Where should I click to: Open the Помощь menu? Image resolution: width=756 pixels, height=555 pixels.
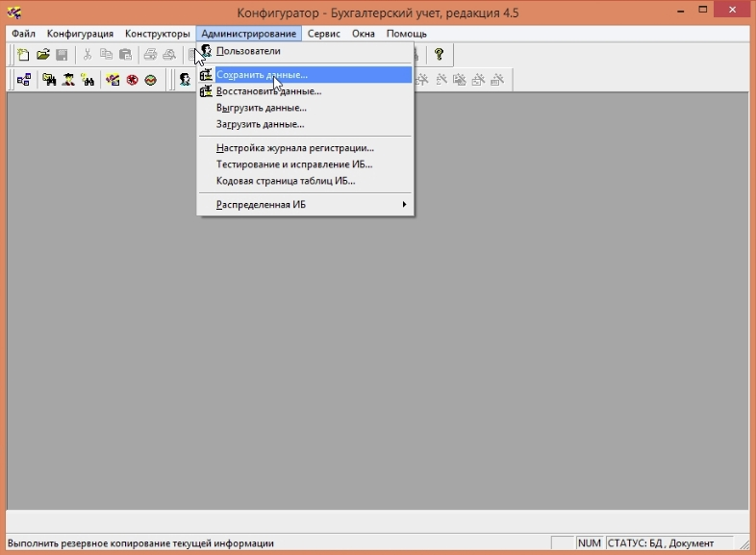(407, 34)
